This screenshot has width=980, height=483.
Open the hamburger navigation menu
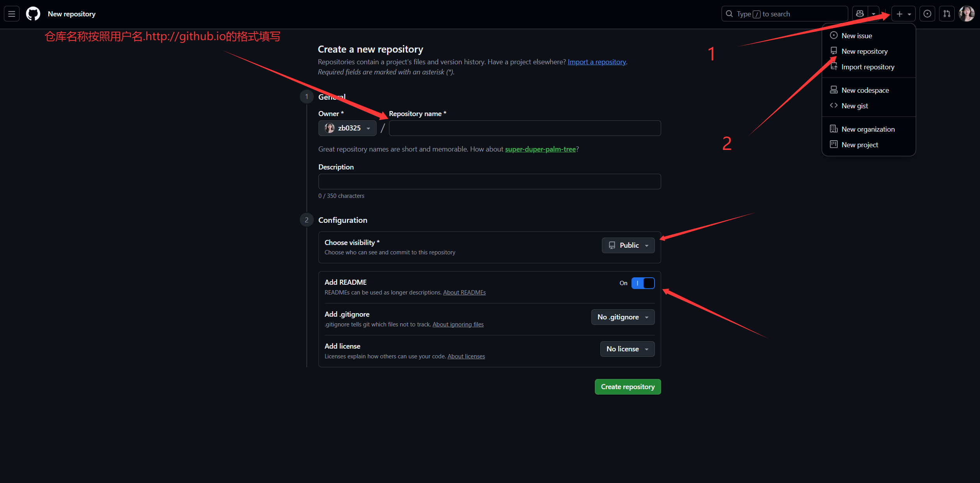(x=12, y=14)
